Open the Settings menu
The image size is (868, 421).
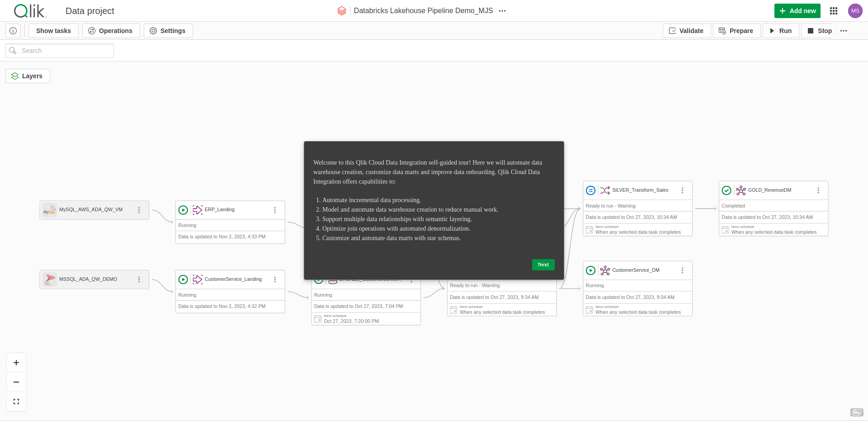(168, 30)
